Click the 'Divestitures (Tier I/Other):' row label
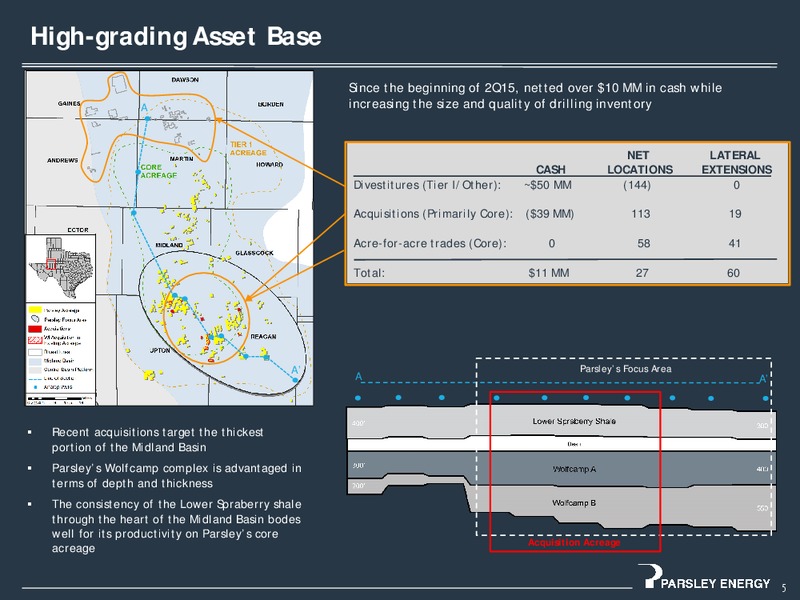Screen dimensions: 800x600 coord(427,185)
